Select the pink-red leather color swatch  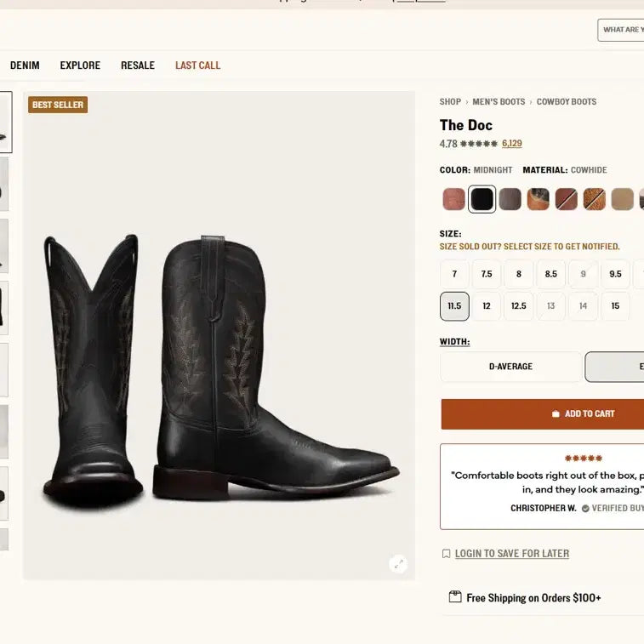[453, 199]
